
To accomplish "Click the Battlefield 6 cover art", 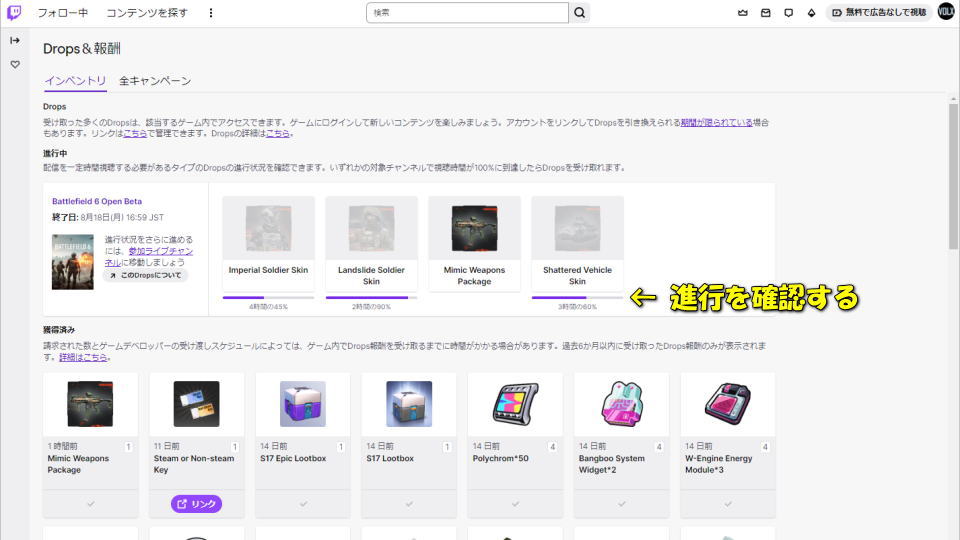I will tap(73, 262).
